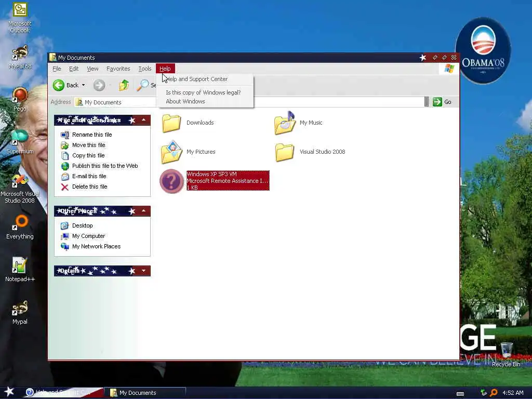Image resolution: width=532 pixels, height=399 pixels.
Task: Go up one folder level
Action: (124, 85)
